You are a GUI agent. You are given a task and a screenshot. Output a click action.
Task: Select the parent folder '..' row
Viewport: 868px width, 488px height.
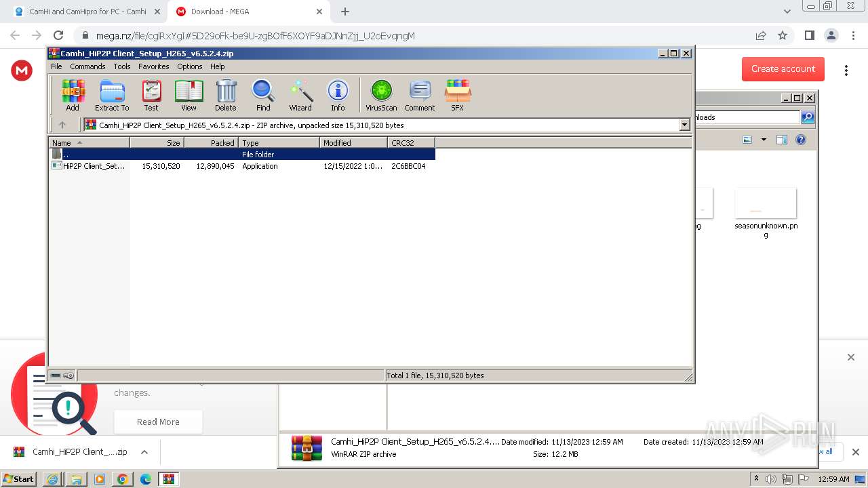(x=242, y=155)
